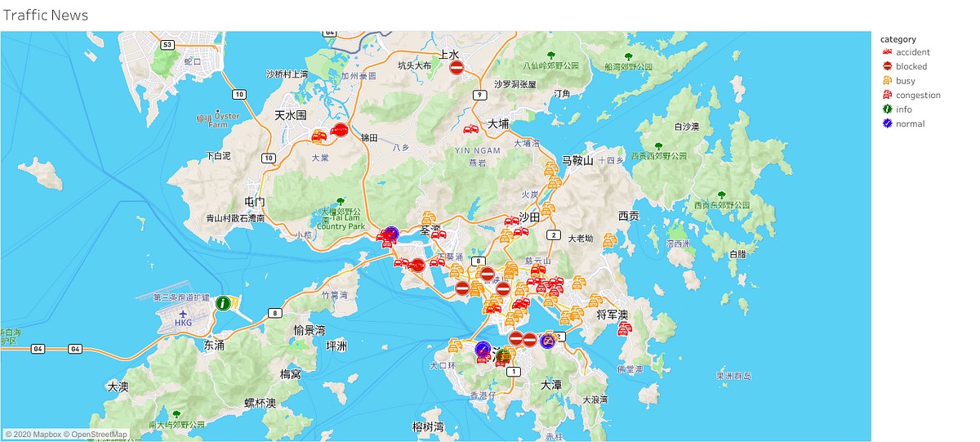
Task: Click the congestion icon in the legend
Action: (887, 95)
